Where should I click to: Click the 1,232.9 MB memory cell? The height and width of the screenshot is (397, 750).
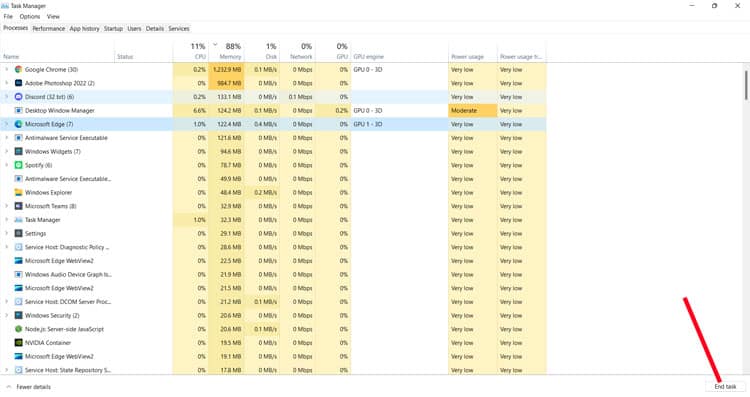coord(227,69)
